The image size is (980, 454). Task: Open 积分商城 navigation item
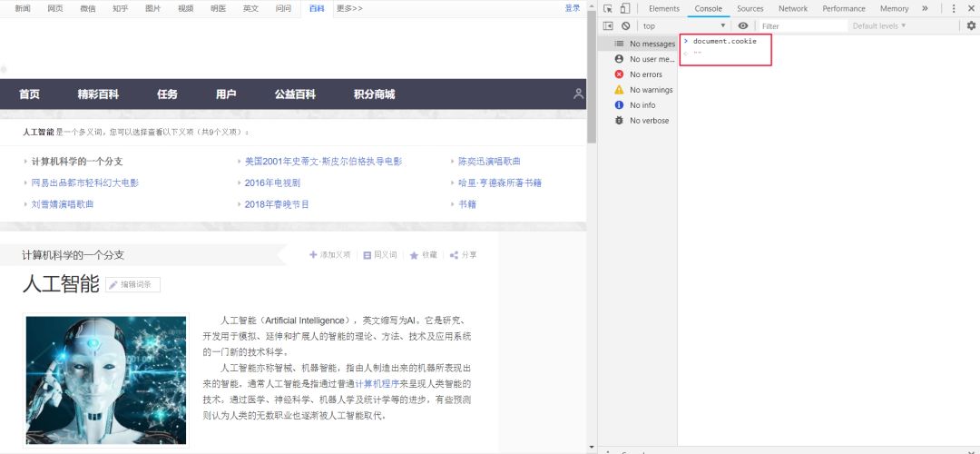point(375,94)
